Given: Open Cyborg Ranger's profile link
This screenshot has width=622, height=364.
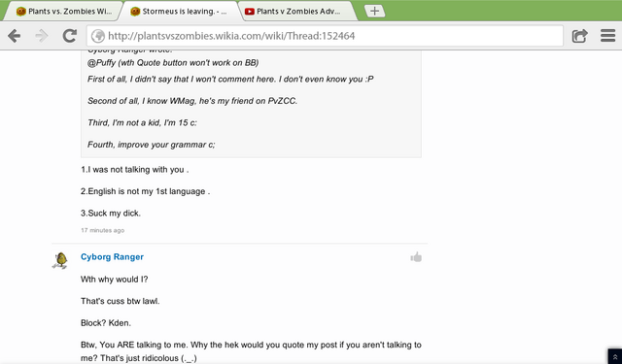Looking at the screenshot, I should tap(113, 256).
